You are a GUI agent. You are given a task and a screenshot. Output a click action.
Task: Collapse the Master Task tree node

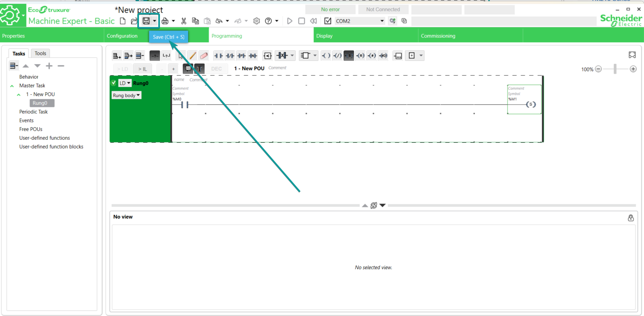click(x=12, y=86)
